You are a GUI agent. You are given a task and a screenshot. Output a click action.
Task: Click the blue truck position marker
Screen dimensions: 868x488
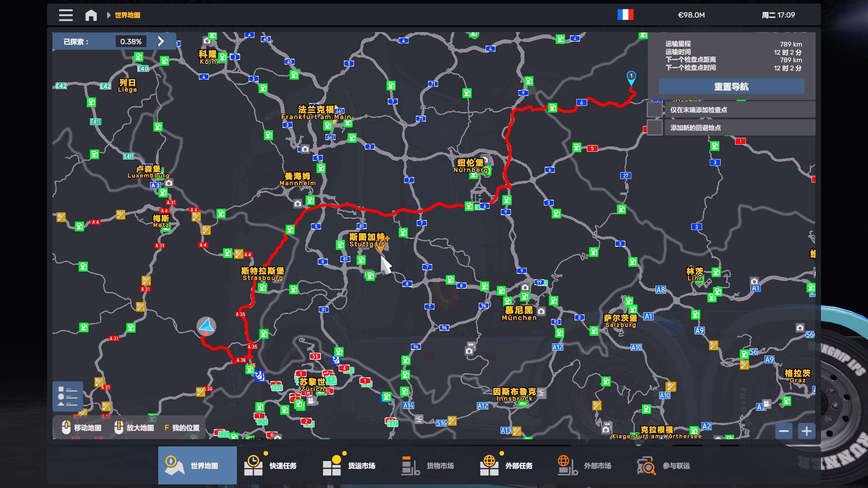[206, 326]
